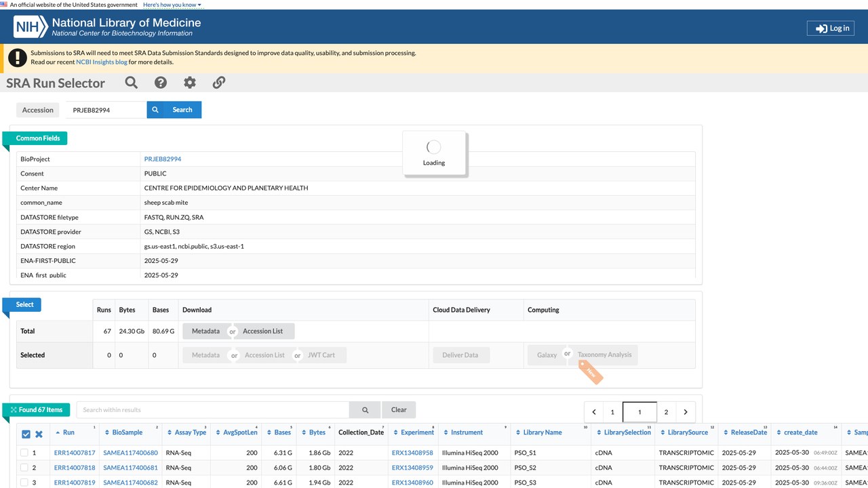The image size is (868, 488).
Task: Go to next page arrow
Action: [686, 412]
